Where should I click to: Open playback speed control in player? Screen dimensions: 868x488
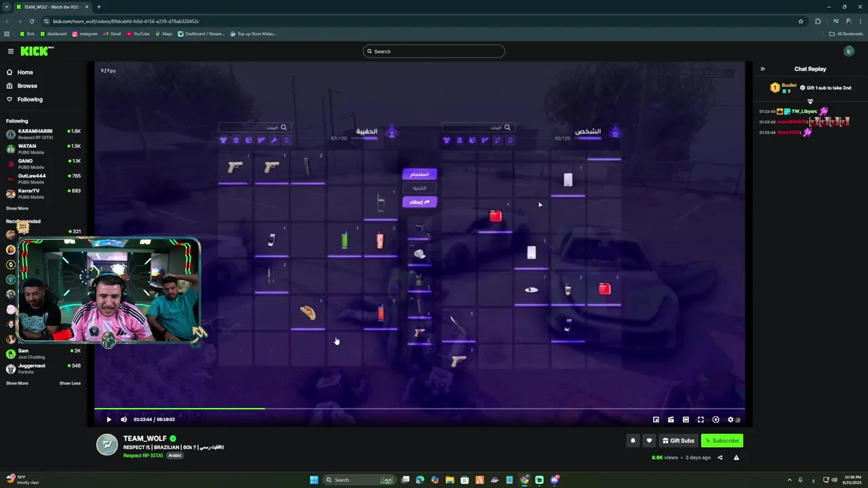(715, 420)
